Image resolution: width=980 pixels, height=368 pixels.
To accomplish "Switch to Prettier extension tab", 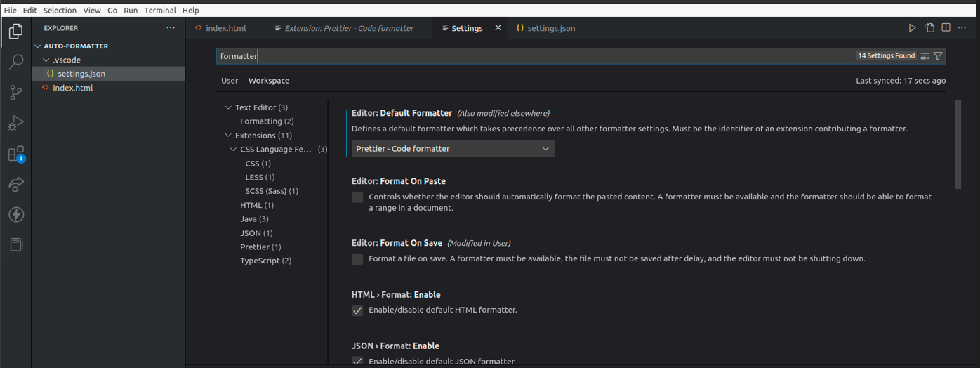I will point(349,28).
